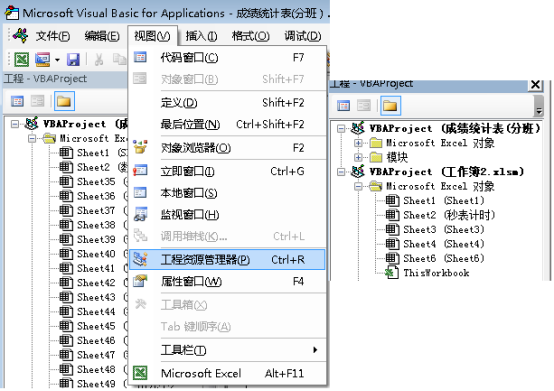554x391 pixels.
Task: Expand the 模块 folder
Action: [358, 158]
